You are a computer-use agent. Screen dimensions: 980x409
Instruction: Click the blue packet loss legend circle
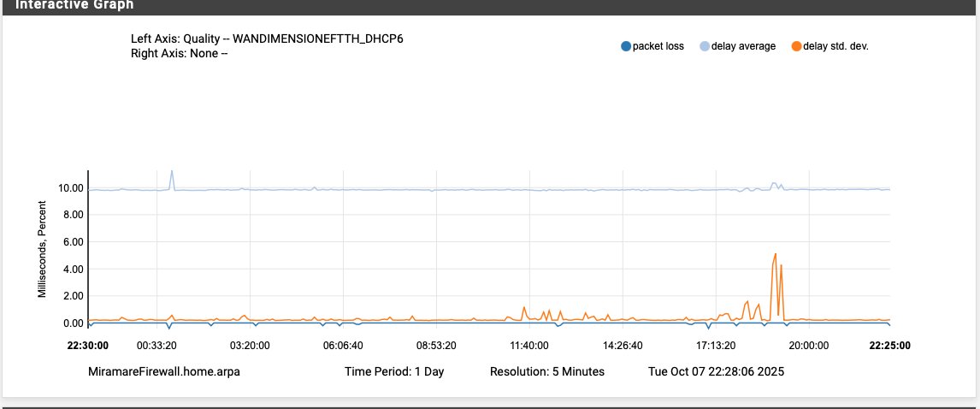coord(626,46)
